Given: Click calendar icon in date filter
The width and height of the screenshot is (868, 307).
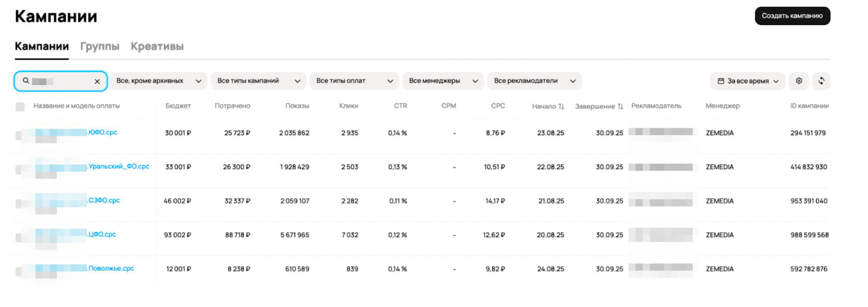Looking at the screenshot, I should click(721, 81).
